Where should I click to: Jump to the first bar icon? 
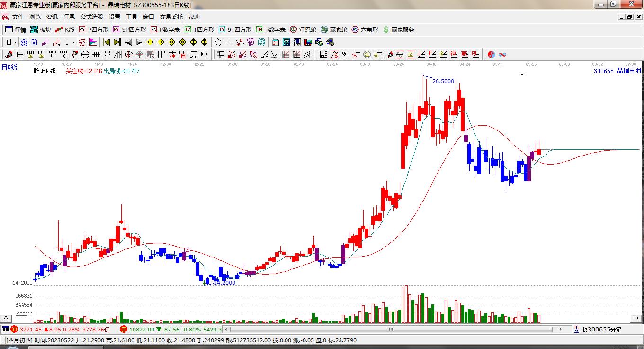click(x=106, y=42)
